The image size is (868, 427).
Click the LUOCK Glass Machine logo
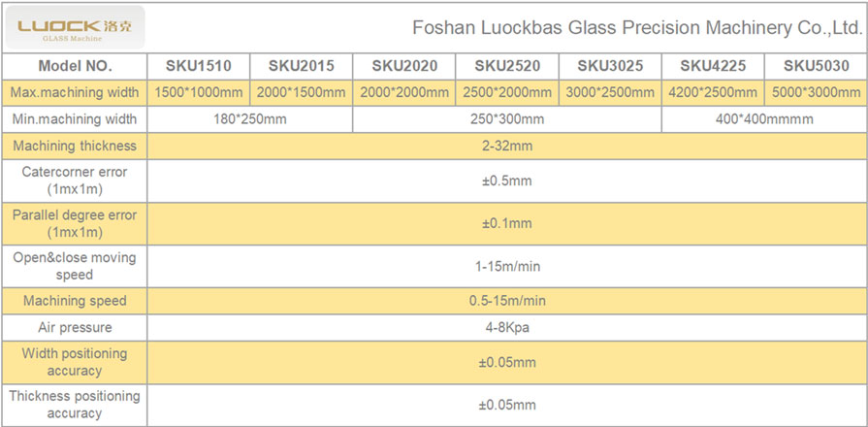[x=74, y=28]
